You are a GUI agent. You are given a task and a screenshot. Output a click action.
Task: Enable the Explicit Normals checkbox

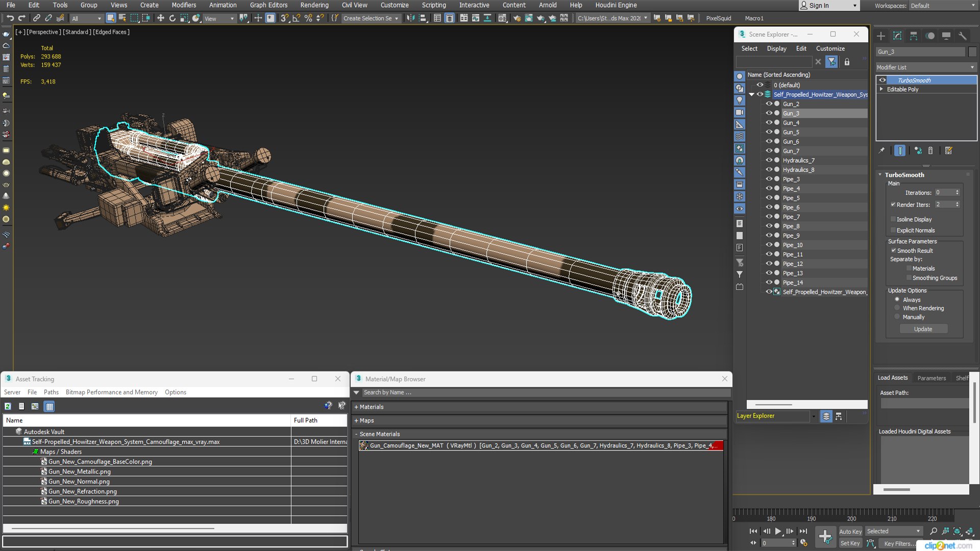pos(893,230)
